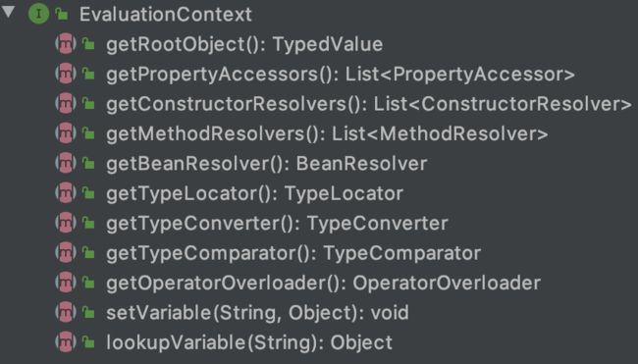This screenshot has height=364, width=638.
Task: Select getBeanResolver(): BeanResolver method
Action: pyautogui.click(x=267, y=164)
